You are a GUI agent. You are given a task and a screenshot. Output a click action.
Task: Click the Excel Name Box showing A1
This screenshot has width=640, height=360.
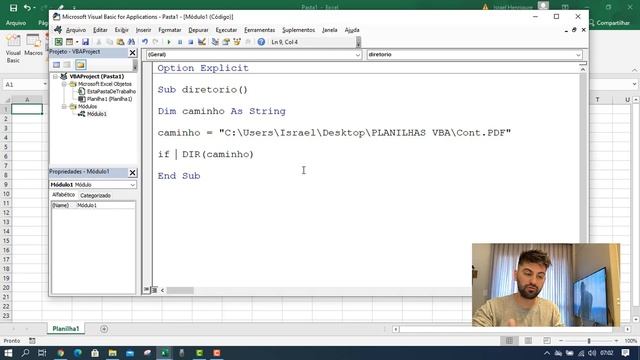click(24, 84)
